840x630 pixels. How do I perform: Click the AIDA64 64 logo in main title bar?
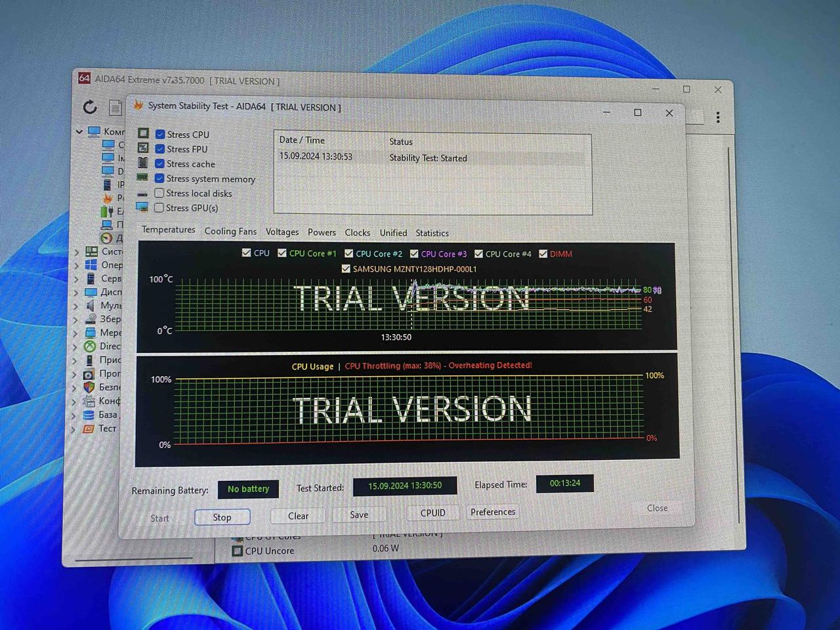click(x=84, y=78)
